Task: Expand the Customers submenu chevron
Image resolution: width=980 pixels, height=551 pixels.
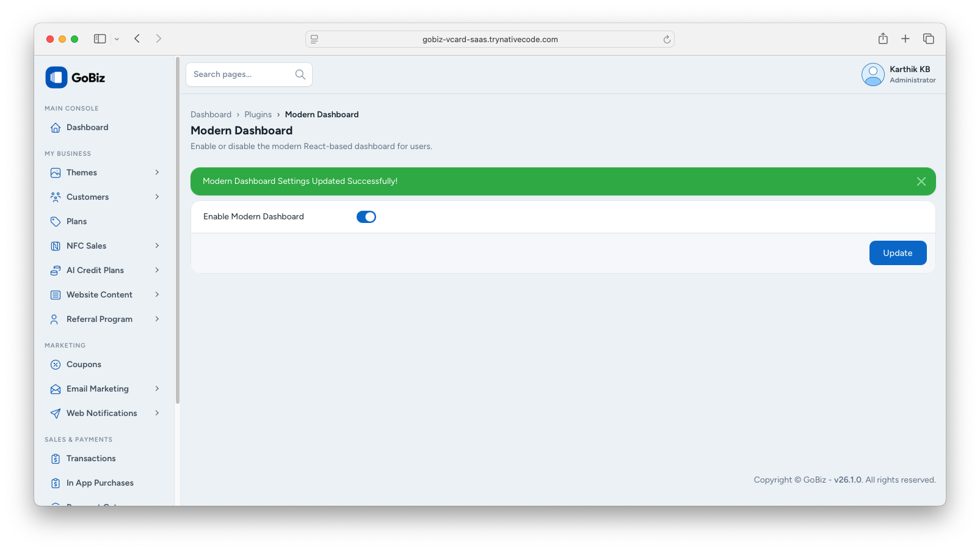Action: click(157, 197)
